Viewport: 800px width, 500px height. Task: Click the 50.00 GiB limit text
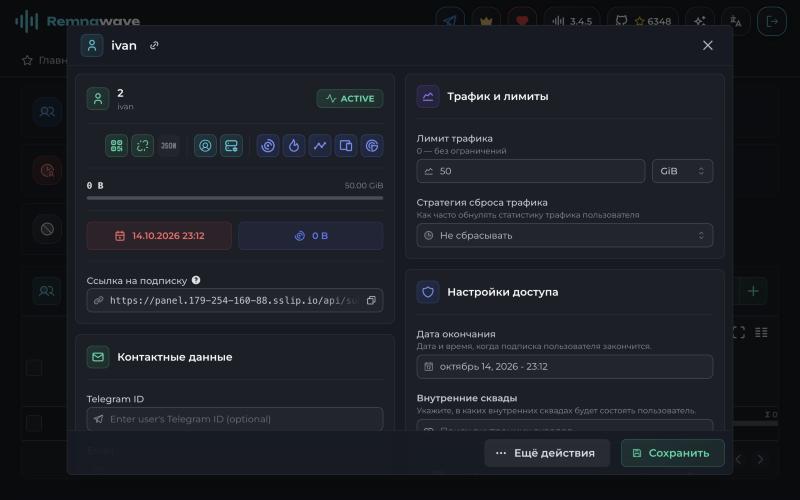pyautogui.click(x=363, y=185)
